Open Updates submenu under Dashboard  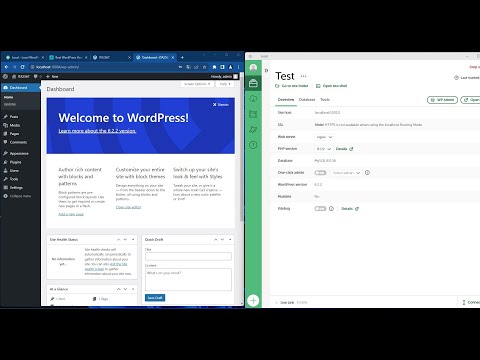[x=10, y=104]
